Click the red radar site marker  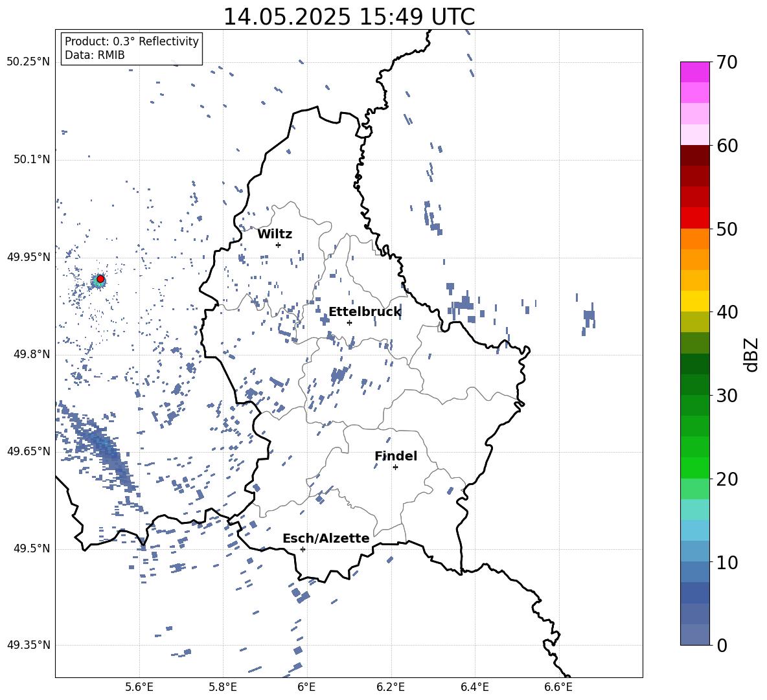click(x=100, y=279)
